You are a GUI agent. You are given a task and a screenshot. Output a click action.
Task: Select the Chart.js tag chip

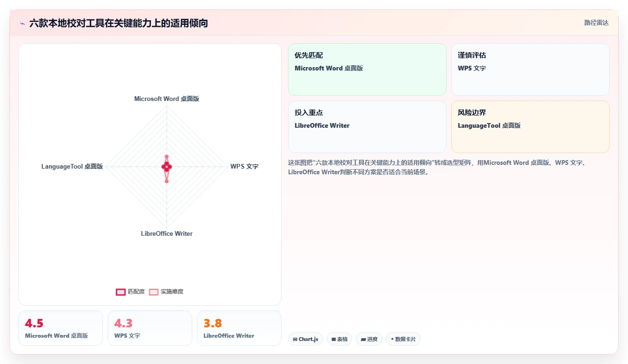[x=306, y=339]
